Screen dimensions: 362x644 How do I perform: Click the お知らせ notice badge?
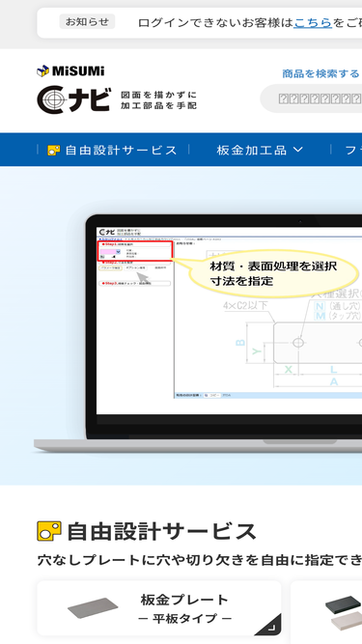pos(87,22)
